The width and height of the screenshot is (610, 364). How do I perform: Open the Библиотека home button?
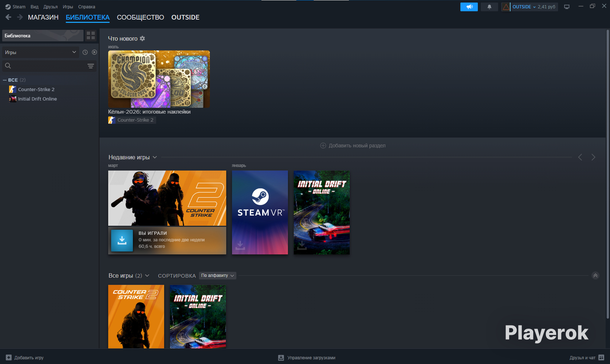(43, 36)
